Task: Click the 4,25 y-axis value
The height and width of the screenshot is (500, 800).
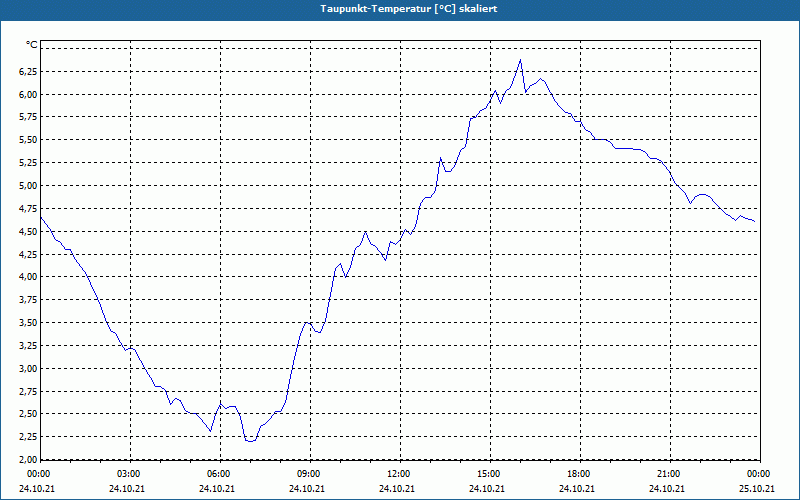Action: click(29, 254)
